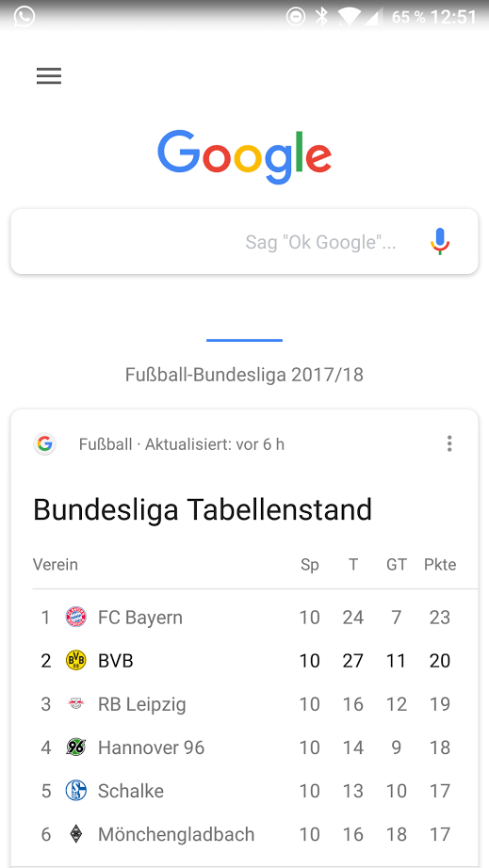Image resolution: width=489 pixels, height=868 pixels.
Task: Tap the WhatsApp notification icon in the status bar
Action: pos(24,16)
